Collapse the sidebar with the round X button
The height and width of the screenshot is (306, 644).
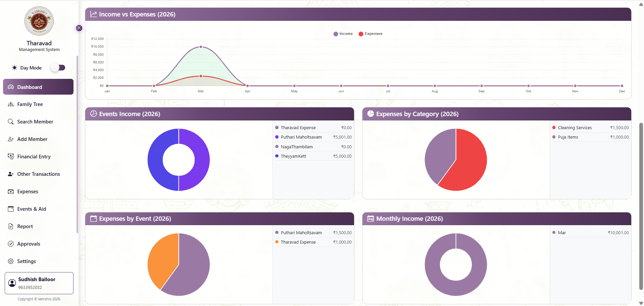(79, 28)
